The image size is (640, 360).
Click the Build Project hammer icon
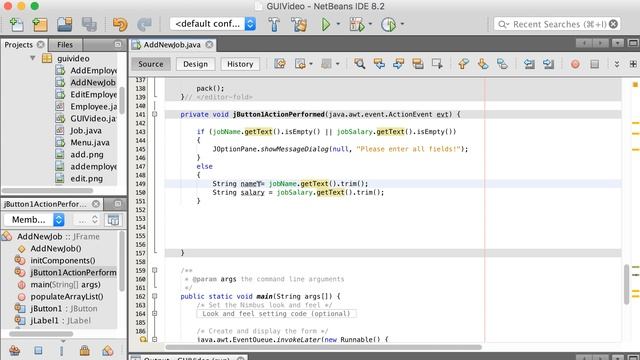(x=274, y=24)
